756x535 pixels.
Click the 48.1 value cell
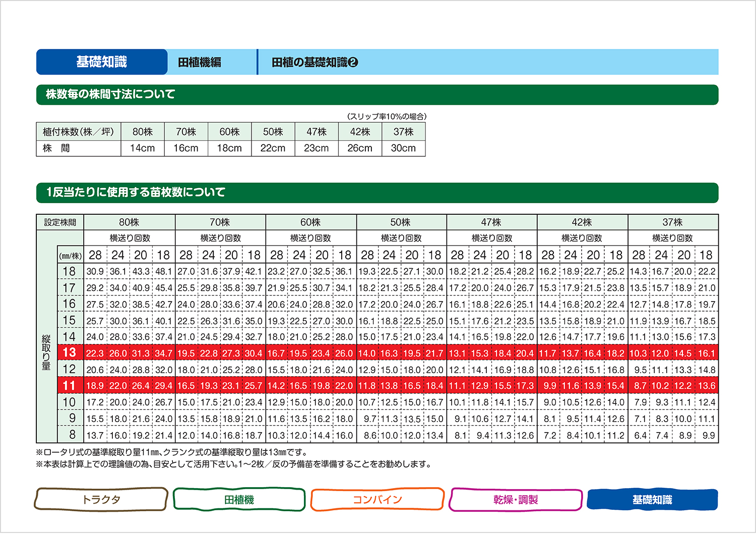point(163,271)
